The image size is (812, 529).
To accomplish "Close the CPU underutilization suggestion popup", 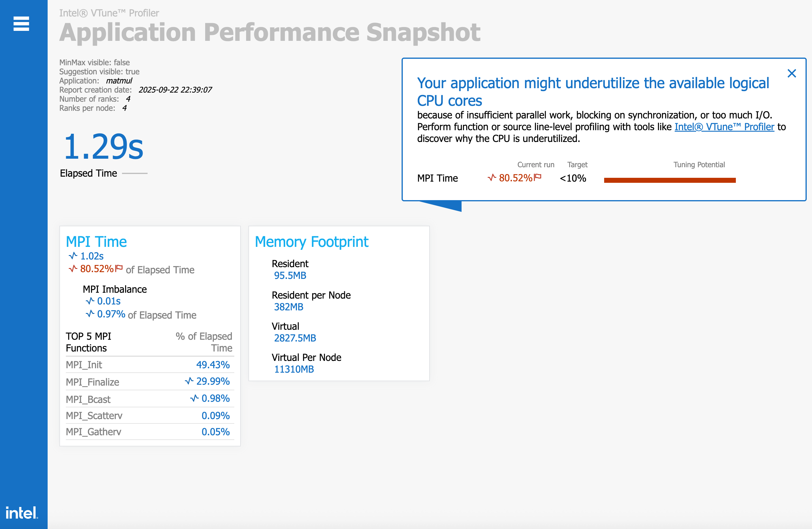I will coord(791,73).
